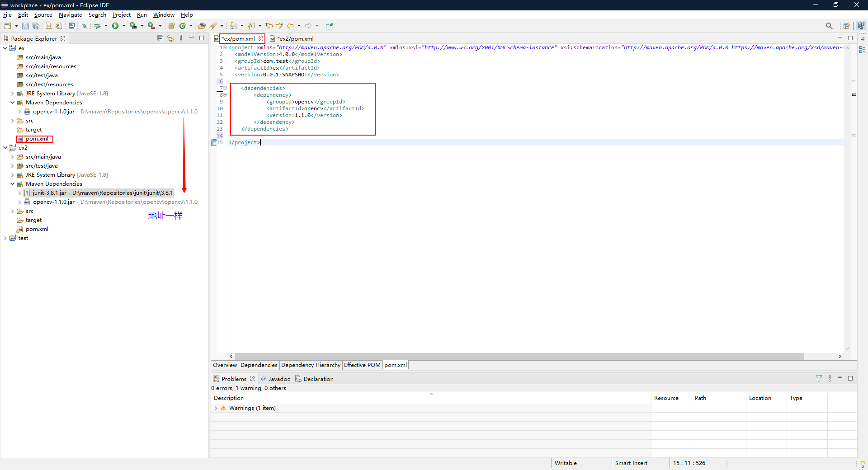Toggle the Java EE perspective button
The width and height of the screenshot is (868, 470).
click(861, 26)
